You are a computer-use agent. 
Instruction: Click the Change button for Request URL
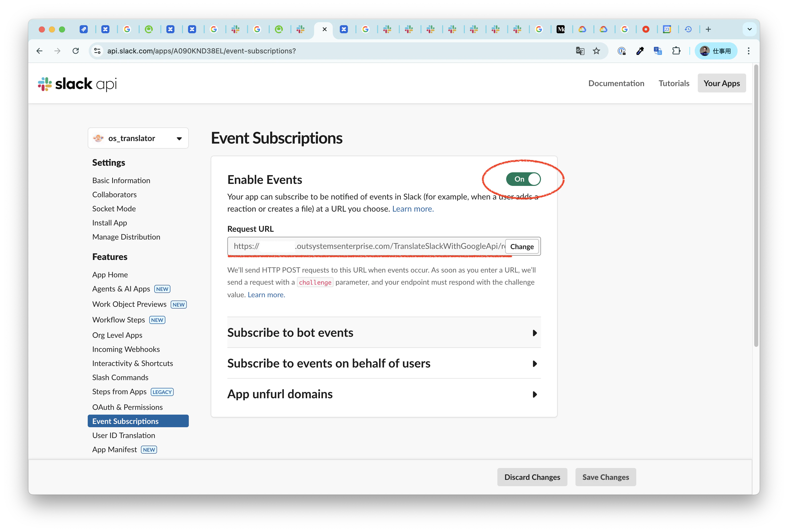tap(522, 246)
